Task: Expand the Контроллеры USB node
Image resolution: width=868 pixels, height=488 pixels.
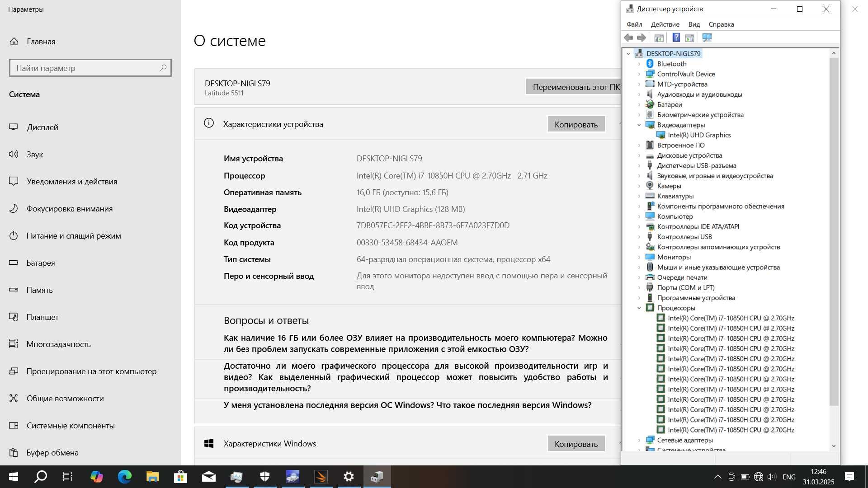Action: pyautogui.click(x=639, y=237)
